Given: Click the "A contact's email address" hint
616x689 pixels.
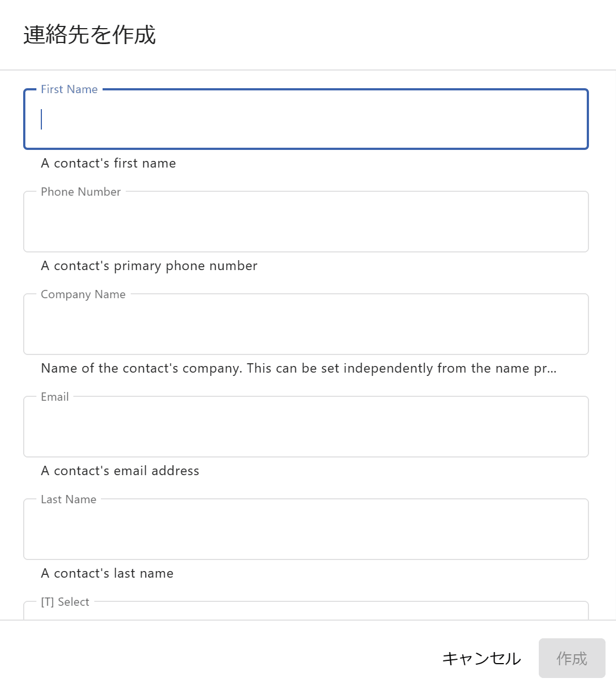Looking at the screenshot, I should [x=120, y=471].
